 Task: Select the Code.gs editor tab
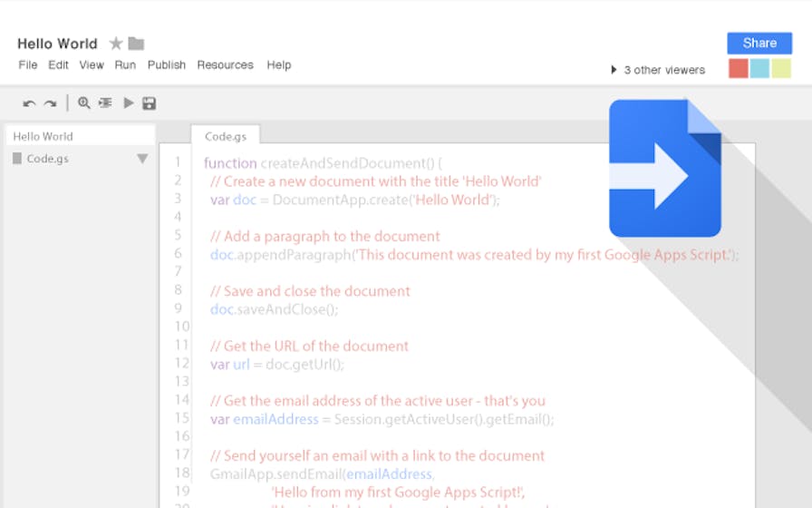click(226, 136)
